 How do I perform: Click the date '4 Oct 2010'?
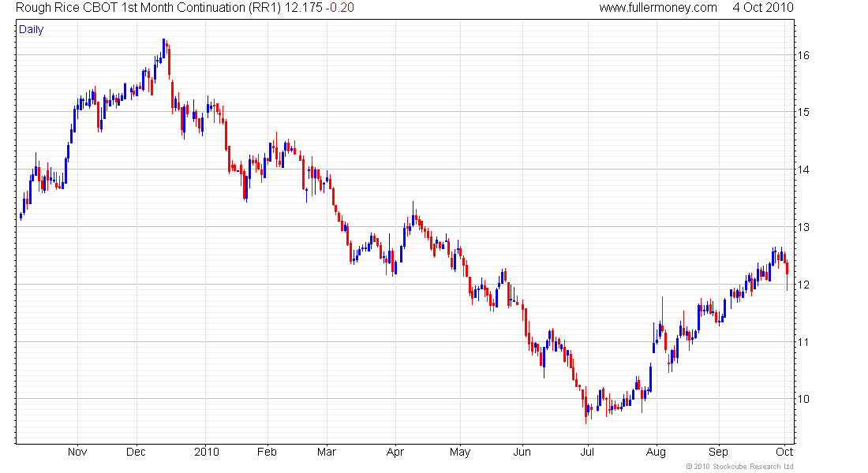tap(763, 8)
